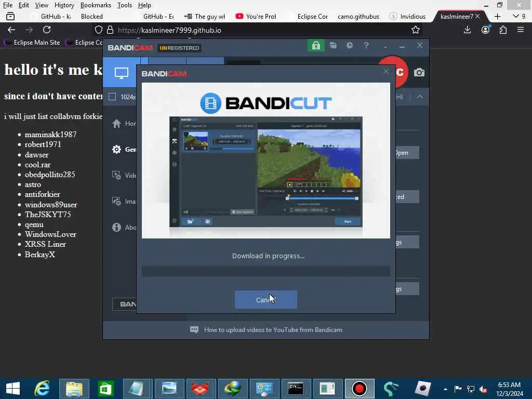
Task: Bookmark this page with star icon
Action: tap(415, 30)
